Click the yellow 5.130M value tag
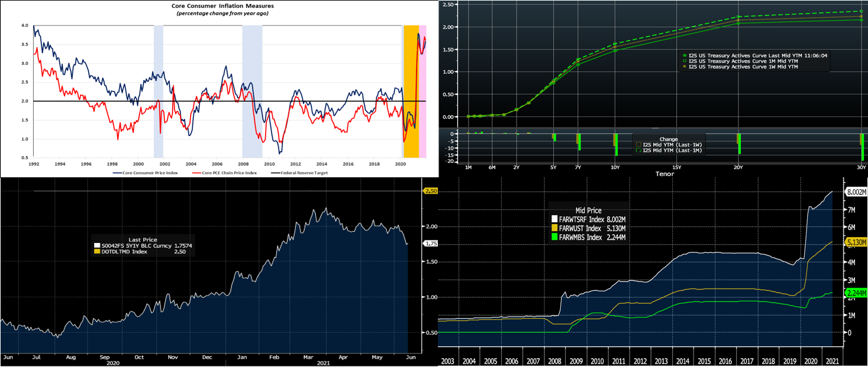This screenshot has width=868, height=367. point(855,242)
